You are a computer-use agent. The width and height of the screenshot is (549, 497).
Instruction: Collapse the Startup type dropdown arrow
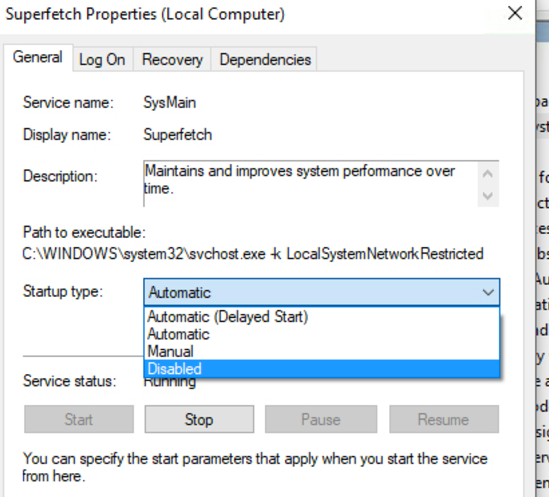[x=488, y=292]
